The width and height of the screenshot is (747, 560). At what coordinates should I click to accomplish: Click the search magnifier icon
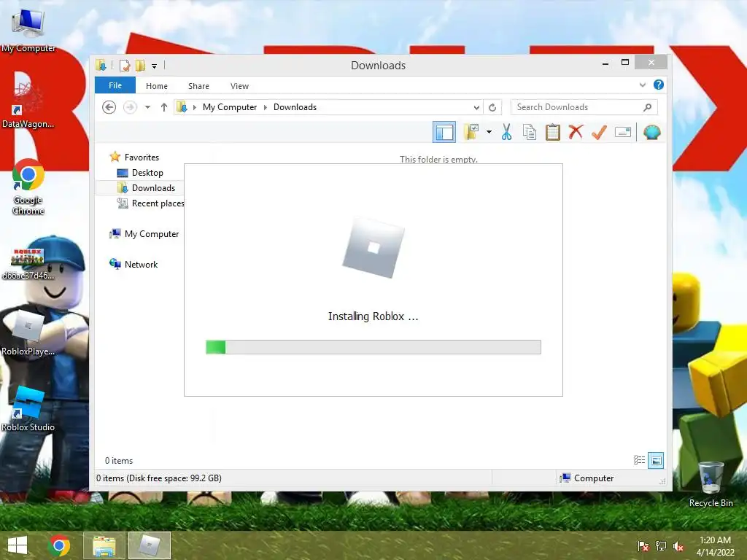click(647, 107)
